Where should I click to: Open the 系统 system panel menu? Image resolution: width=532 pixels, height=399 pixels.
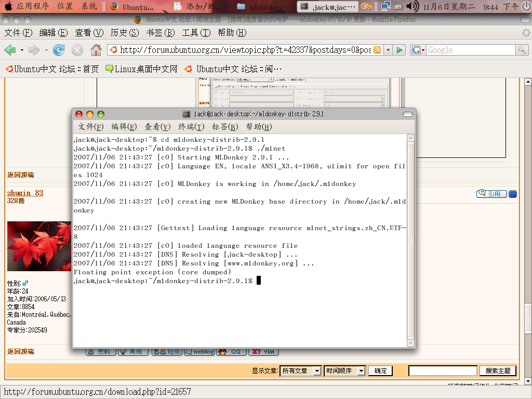click(89, 6)
